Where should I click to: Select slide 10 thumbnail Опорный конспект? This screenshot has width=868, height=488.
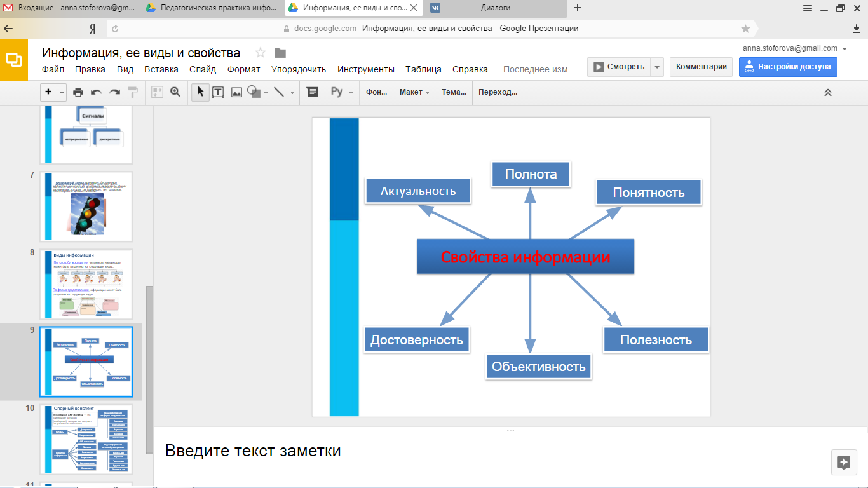[x=86, y=439]
